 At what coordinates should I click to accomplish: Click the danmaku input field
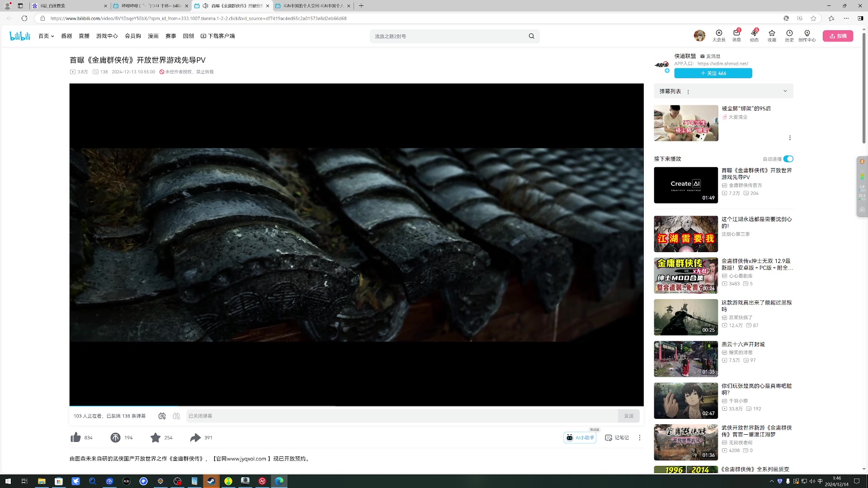(x=401, y=416)
